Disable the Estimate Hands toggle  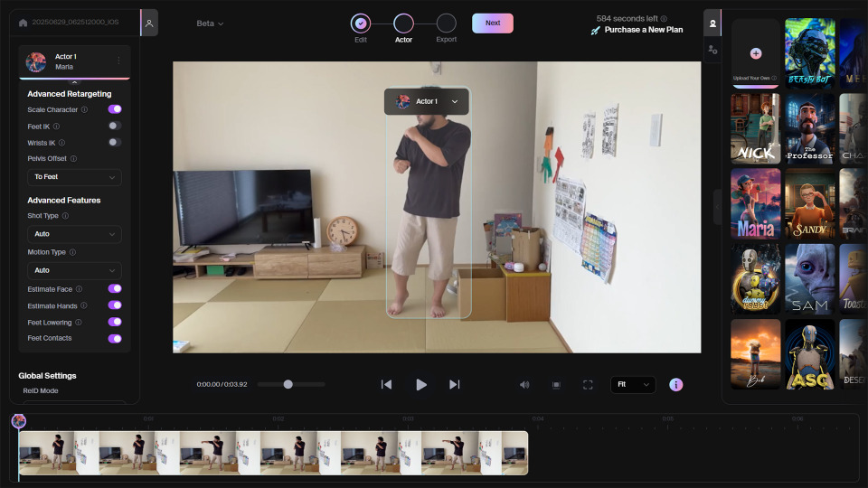pyautogui.click(x=115, y=305)
